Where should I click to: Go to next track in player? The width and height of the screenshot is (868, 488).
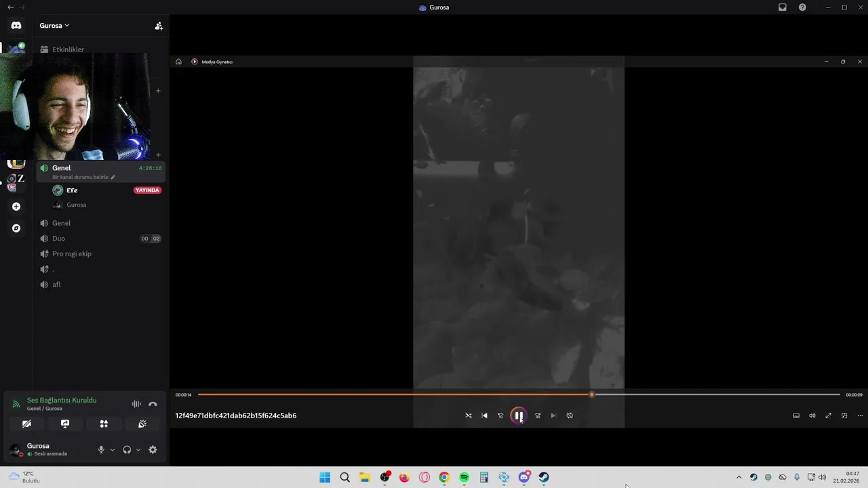[553, 415]
